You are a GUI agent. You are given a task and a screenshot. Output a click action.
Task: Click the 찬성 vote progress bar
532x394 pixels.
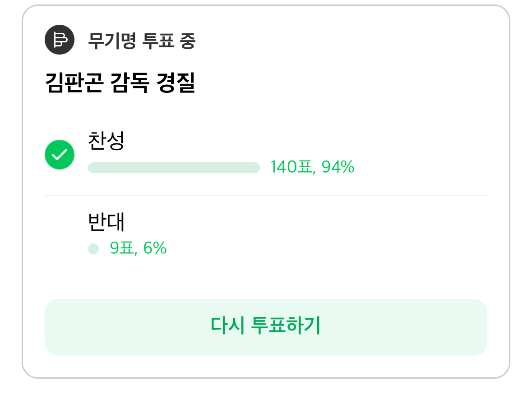174,168
